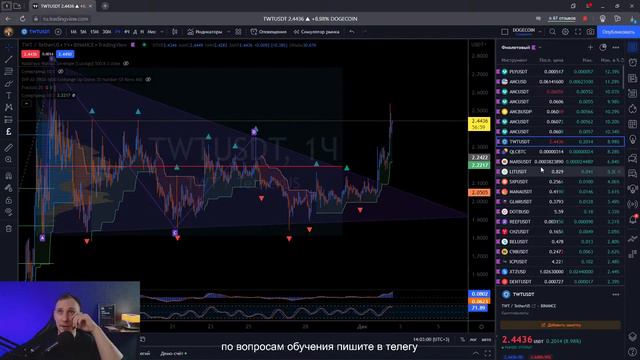
Task: Open the watchlist three-dot options menu
Action: click(616, 48)
